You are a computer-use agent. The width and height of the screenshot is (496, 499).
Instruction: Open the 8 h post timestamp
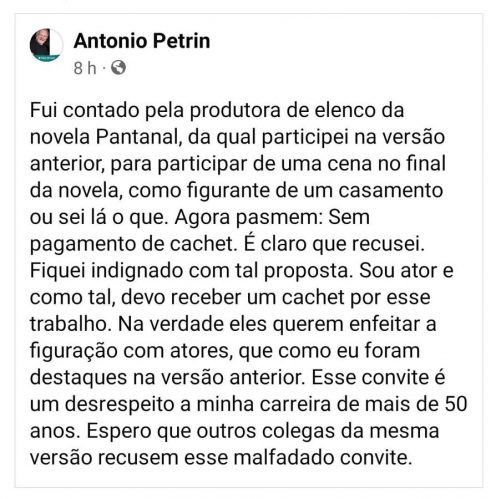click(85, 68)
